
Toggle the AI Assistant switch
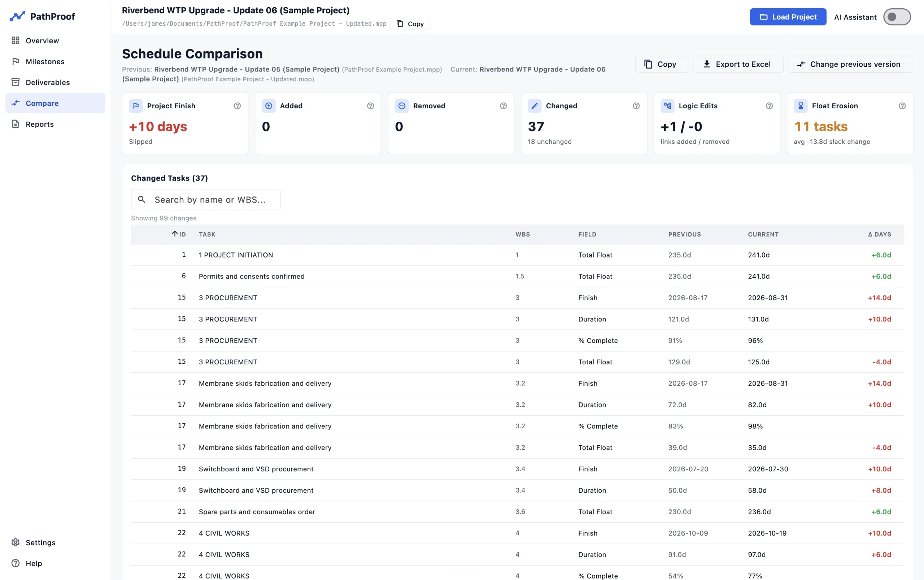coord(897,17)
